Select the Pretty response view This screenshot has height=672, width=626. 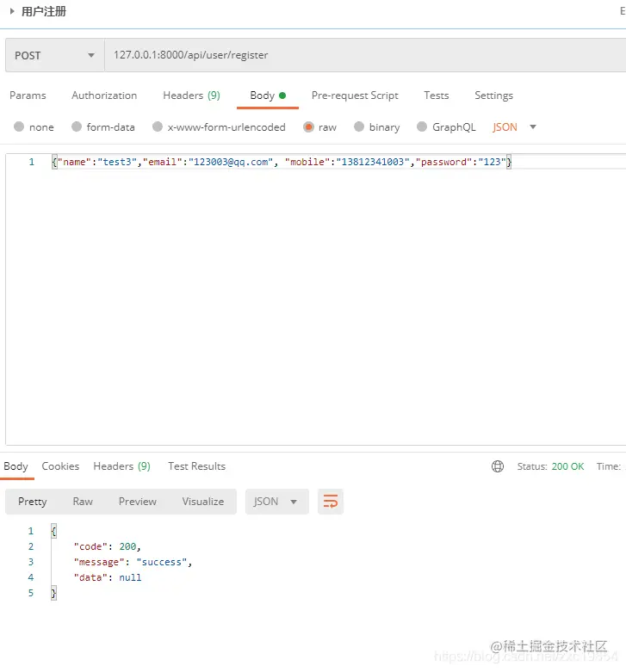pos(33,502)
